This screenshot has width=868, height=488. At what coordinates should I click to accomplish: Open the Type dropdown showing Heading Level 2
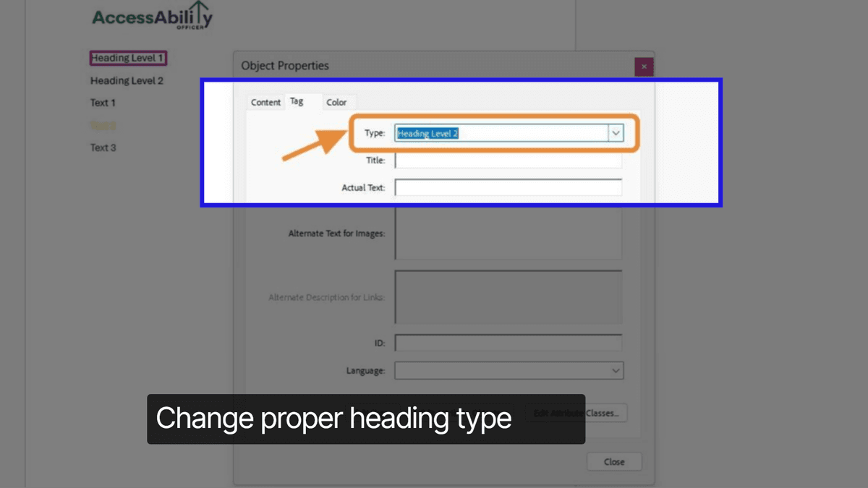pyautogui.click(x=506, y=133)
